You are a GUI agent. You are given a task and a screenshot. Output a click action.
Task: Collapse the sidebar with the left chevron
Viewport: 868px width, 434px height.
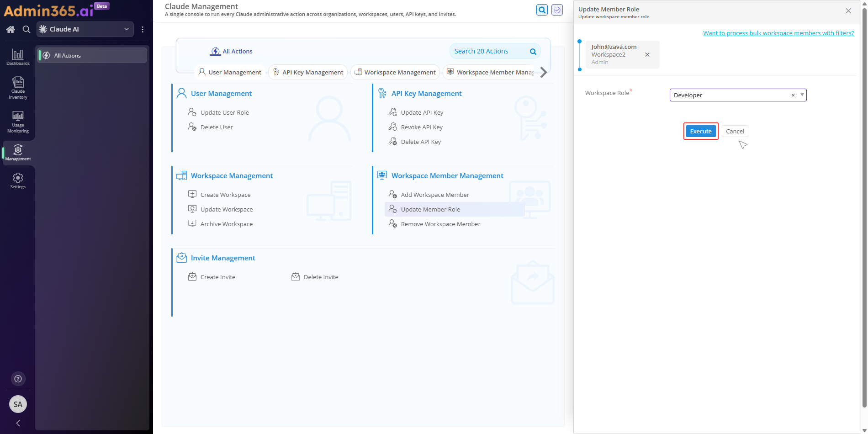pyautogui.click(x=18, y=423)
